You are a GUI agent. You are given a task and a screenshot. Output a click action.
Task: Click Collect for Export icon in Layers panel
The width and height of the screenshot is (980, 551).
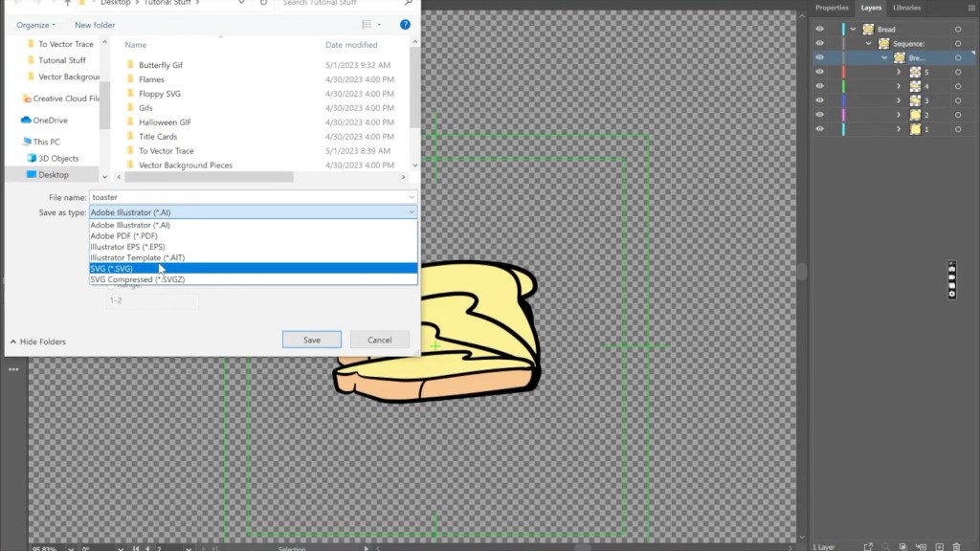tap(868, 546)
